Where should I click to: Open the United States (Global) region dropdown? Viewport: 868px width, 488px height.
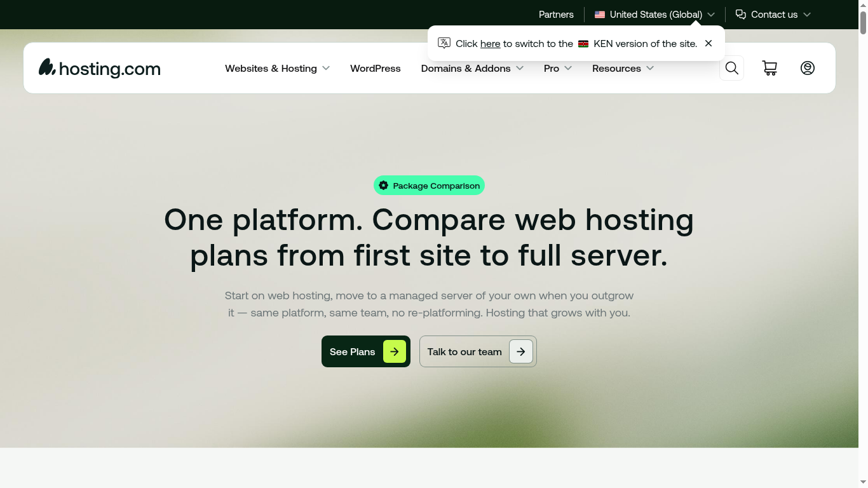point(655,14)
